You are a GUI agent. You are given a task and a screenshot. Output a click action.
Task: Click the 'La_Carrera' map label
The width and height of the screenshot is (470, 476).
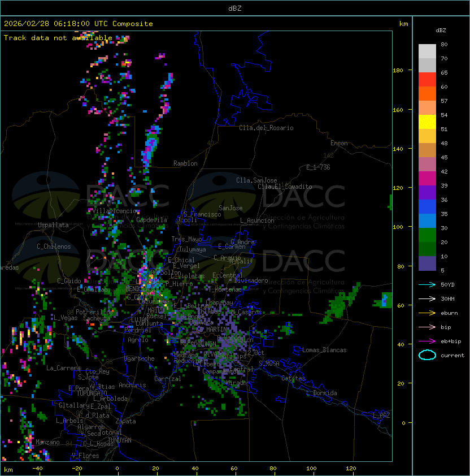click(x=63, y=368)
